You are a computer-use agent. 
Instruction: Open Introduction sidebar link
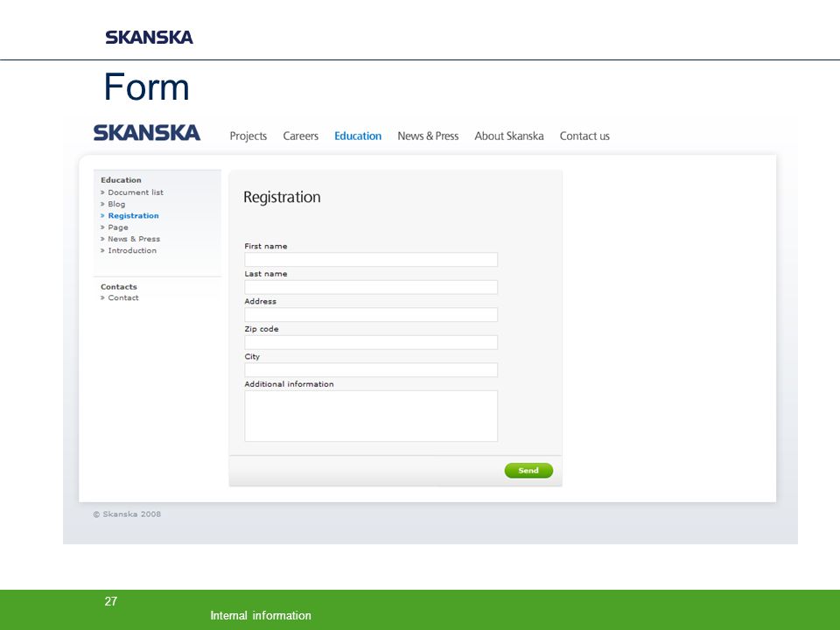point(132,250)
